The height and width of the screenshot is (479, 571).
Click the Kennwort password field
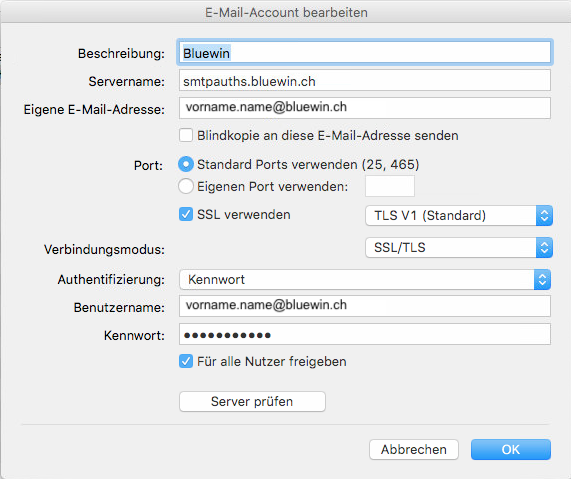click(x=365, y=334)
